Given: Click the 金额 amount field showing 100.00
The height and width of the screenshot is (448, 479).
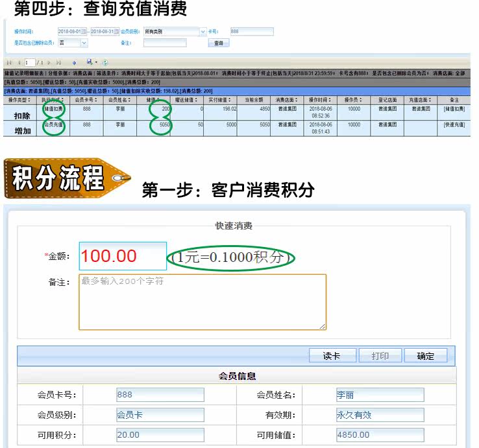Looking at the screenshot, I should coord(123,256).
